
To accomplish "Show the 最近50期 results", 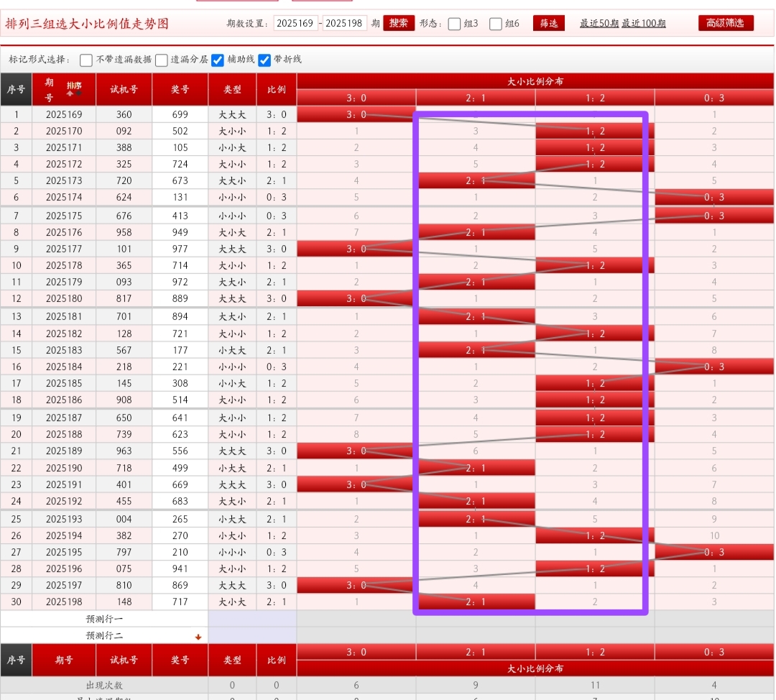I will point(599,24).
